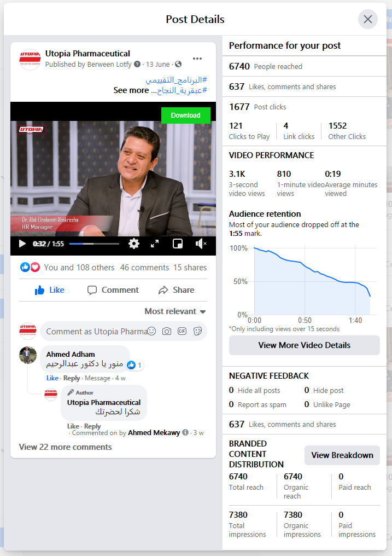Click See more to expand post text
Viewport: 392px width, 556px height.
pos(131,90)
